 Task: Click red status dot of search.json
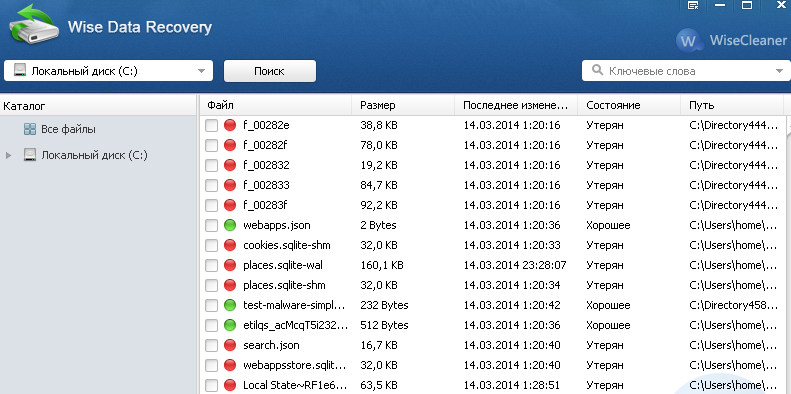(230, 345)
